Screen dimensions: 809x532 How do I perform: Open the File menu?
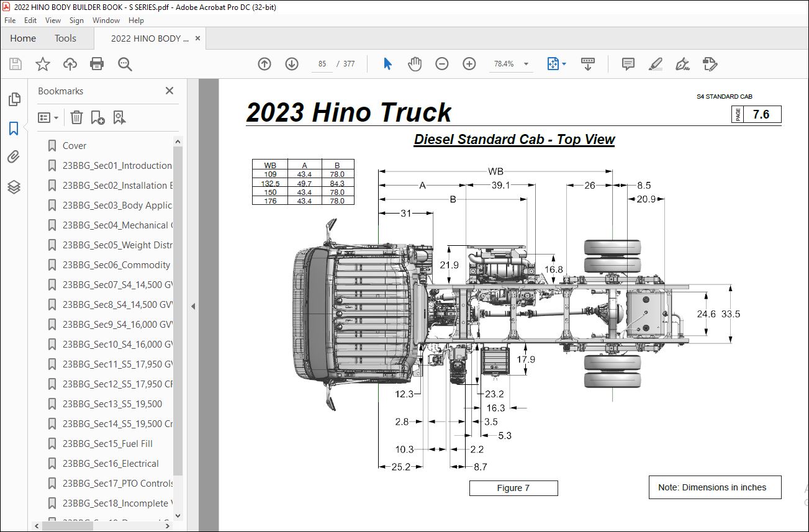point(10,20)
